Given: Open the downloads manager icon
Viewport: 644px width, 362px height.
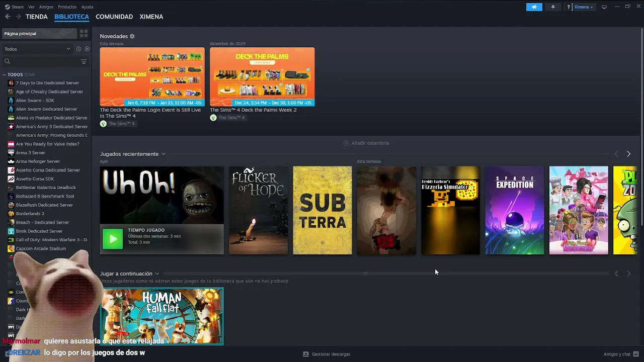Looking at the screenshot, I should [306, 354].
